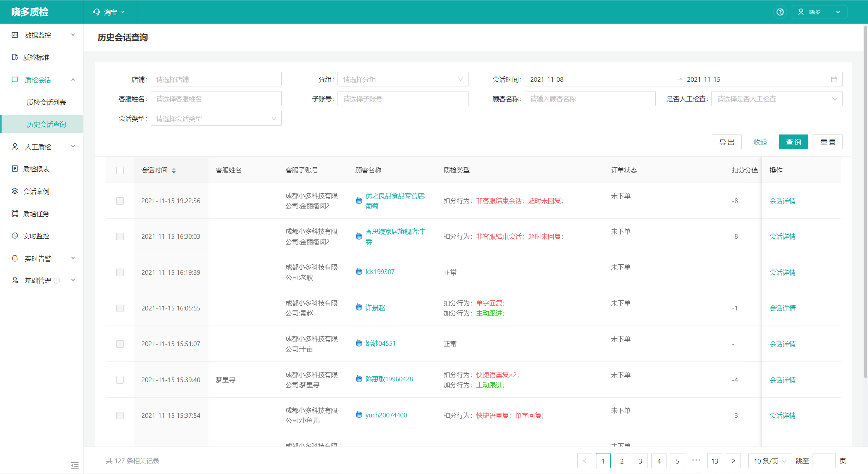Go to page 3
The width and height of the screenshot is (868, 474).
[640, 461]
